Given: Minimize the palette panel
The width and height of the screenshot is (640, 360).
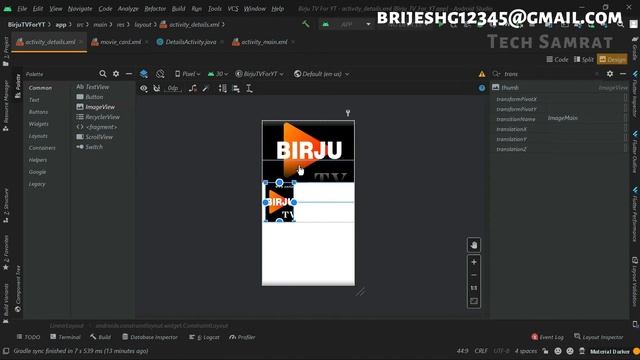Looking at the screenshot, I should [129, 74].
